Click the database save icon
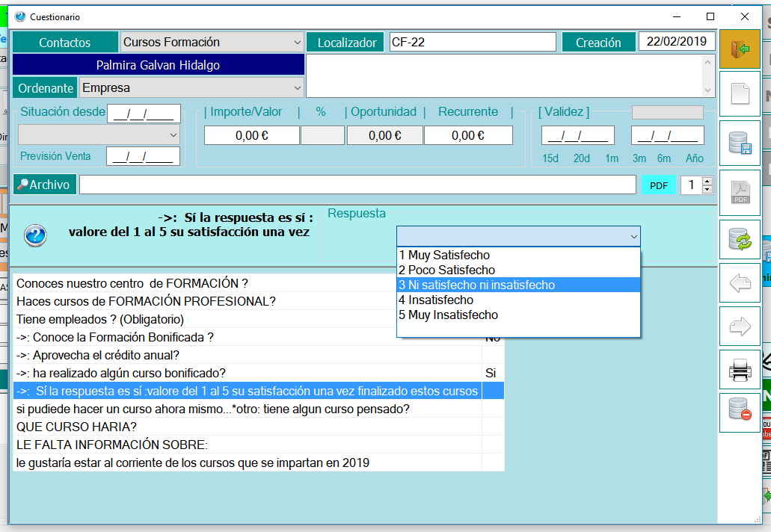The image size is (771, 532). 740,143
